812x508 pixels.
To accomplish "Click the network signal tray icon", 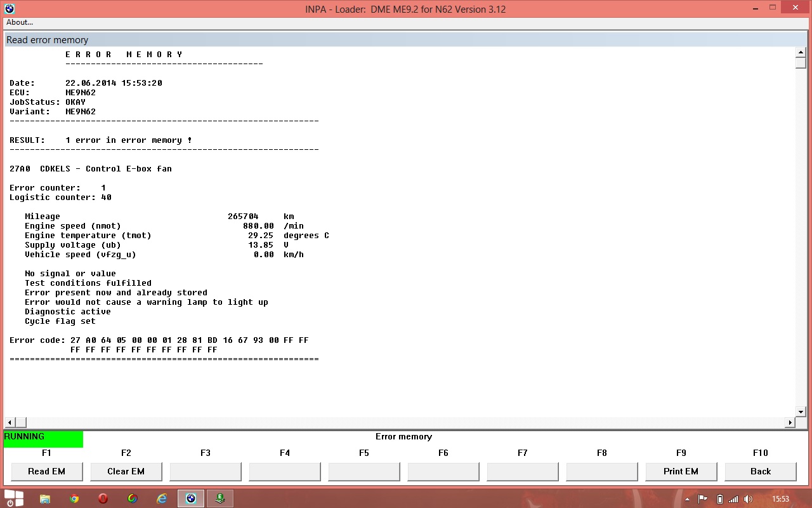I will (x=734, y=499).
